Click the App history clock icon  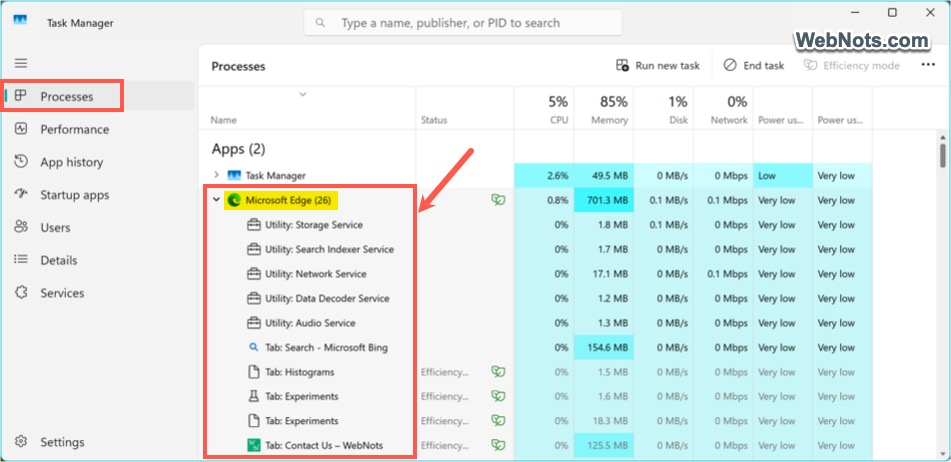21,162
